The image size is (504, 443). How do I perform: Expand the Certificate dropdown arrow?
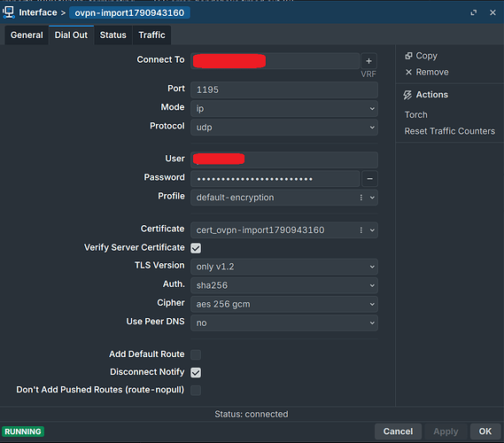pyautogui.click(x=372, y=230)
